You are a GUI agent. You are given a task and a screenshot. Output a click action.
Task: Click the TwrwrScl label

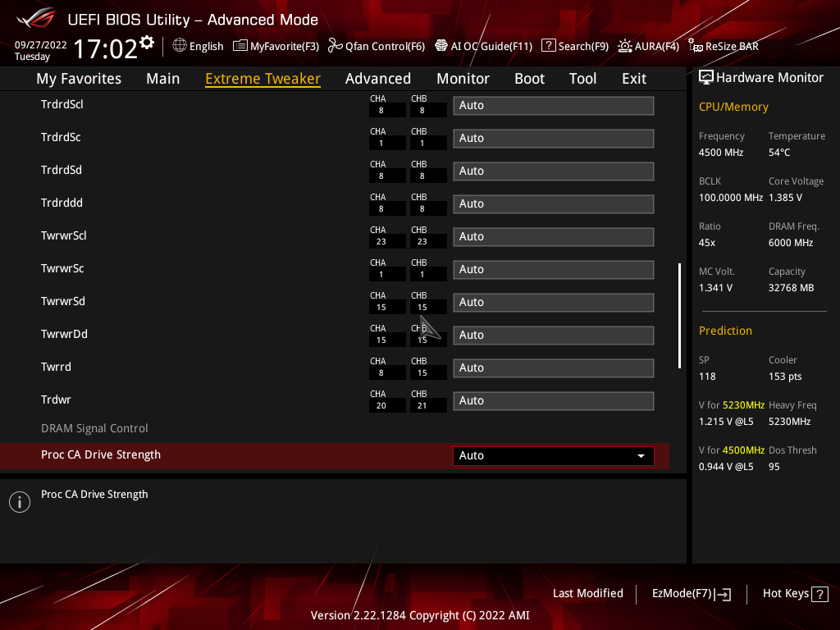coord(64,235)
